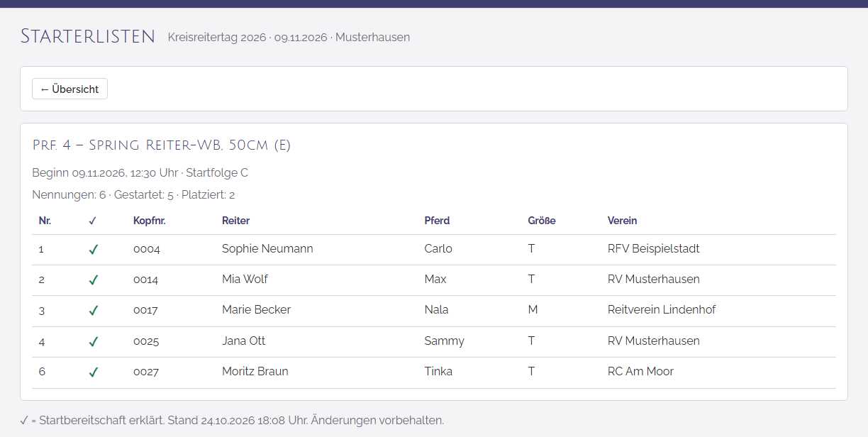Click the Kreisreitertag 2026 event subtitle
The image size is (868, 437).
tap(289, 37)
